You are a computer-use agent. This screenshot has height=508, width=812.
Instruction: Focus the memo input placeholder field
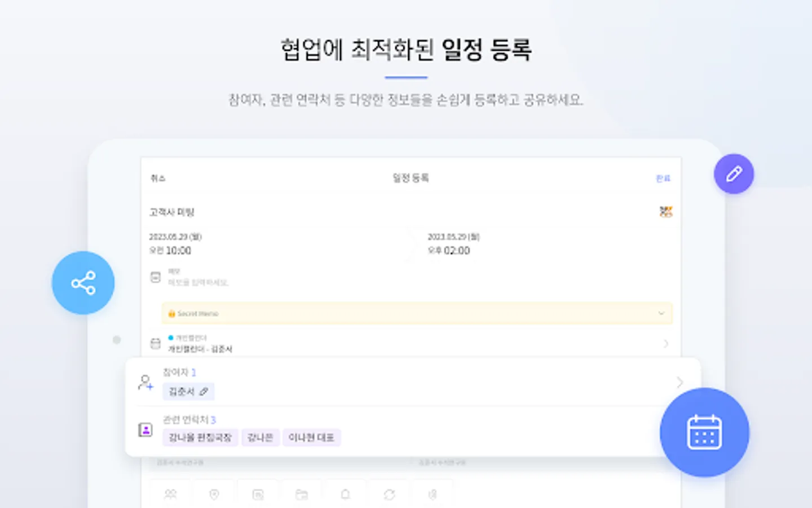point(198,282)
